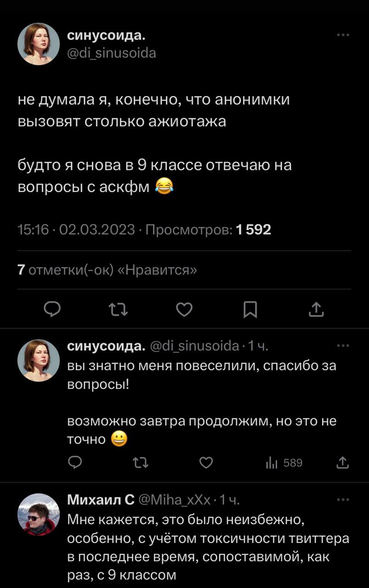Retweet the main anonymous questions tweet
Viewport: 369px width, 588px height.
coord(119,311)
